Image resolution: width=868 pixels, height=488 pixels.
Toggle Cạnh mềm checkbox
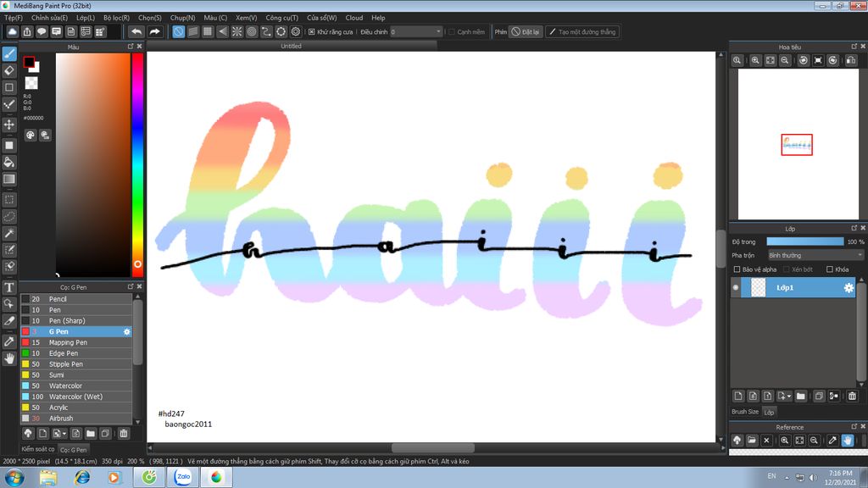451,32
